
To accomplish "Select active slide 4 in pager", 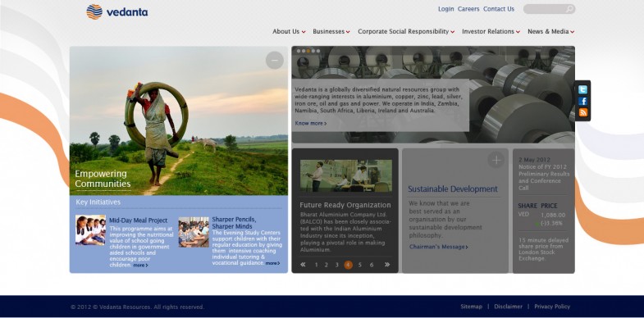I will click(x=349, y=265).
